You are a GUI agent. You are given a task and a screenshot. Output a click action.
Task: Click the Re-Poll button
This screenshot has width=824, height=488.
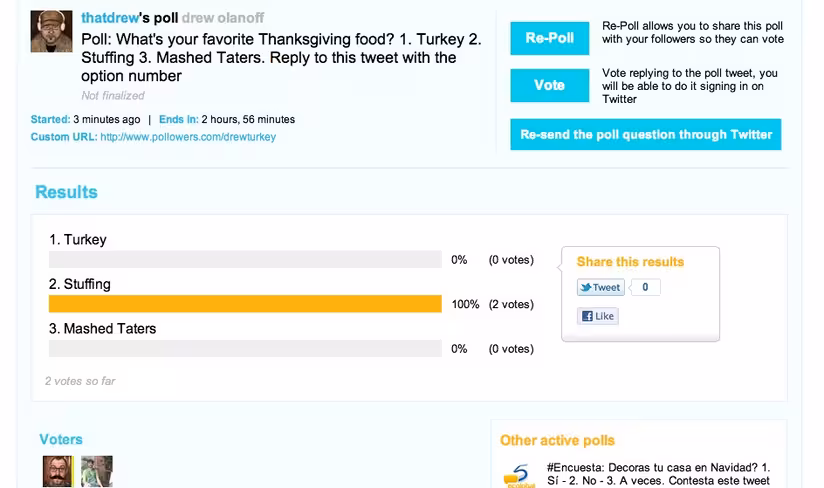(x=549, y=38)
